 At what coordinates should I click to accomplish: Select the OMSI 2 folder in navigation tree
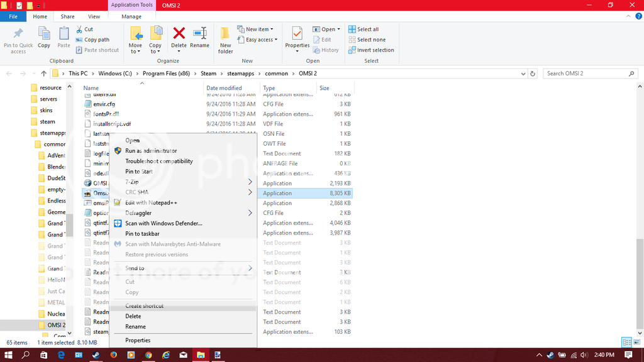coord(56,325)
